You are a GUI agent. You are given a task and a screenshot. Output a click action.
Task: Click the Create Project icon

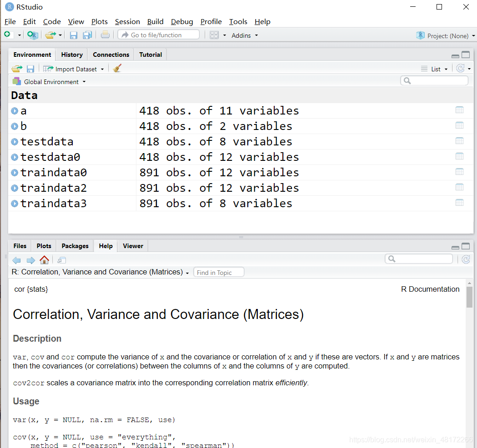pyautogui.click(x=33, y=35)
